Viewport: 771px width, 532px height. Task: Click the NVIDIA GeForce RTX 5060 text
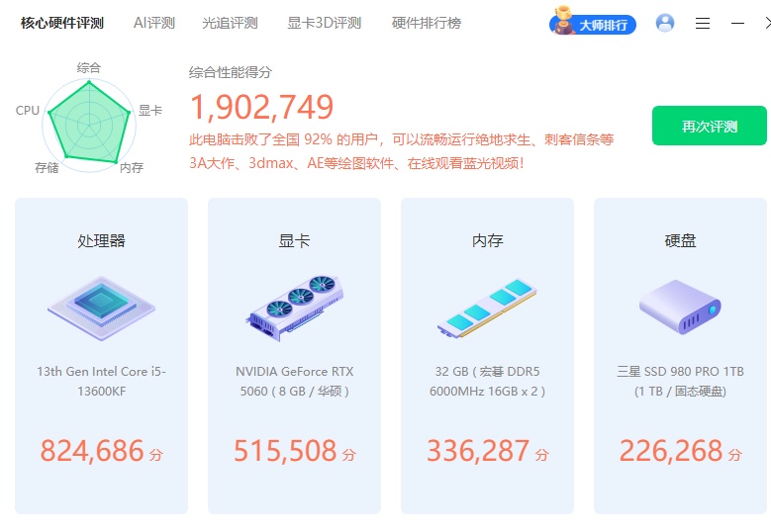pyautogui.click(x=295, y=381)
